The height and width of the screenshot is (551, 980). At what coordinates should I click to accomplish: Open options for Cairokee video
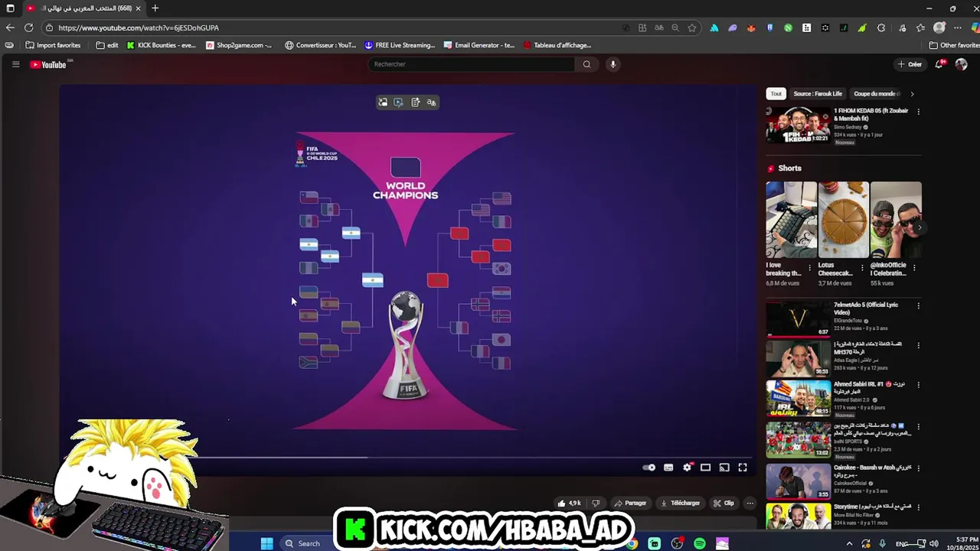pos(918,468)
